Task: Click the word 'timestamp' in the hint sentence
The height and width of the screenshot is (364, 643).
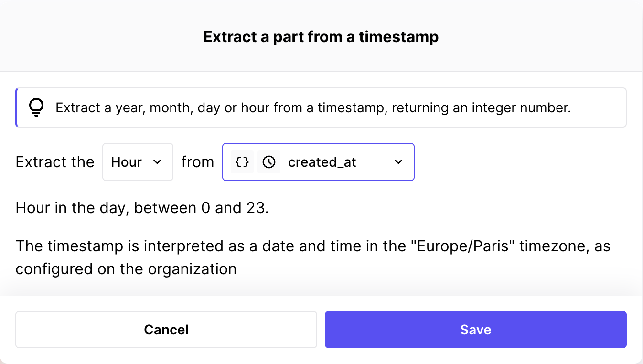Action: point(352,107)
